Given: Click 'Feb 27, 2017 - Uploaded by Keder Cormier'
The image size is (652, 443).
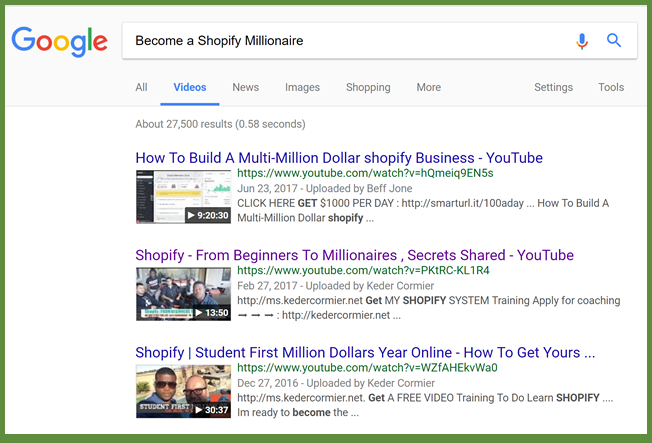Looking at the screenshot, I should (x=336, y=286).
